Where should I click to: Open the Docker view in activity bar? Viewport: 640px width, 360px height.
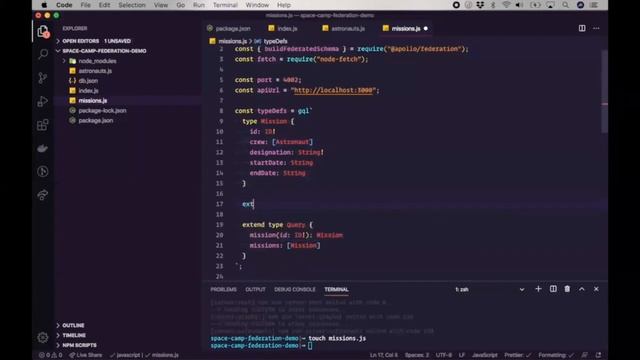coord(43,148)
